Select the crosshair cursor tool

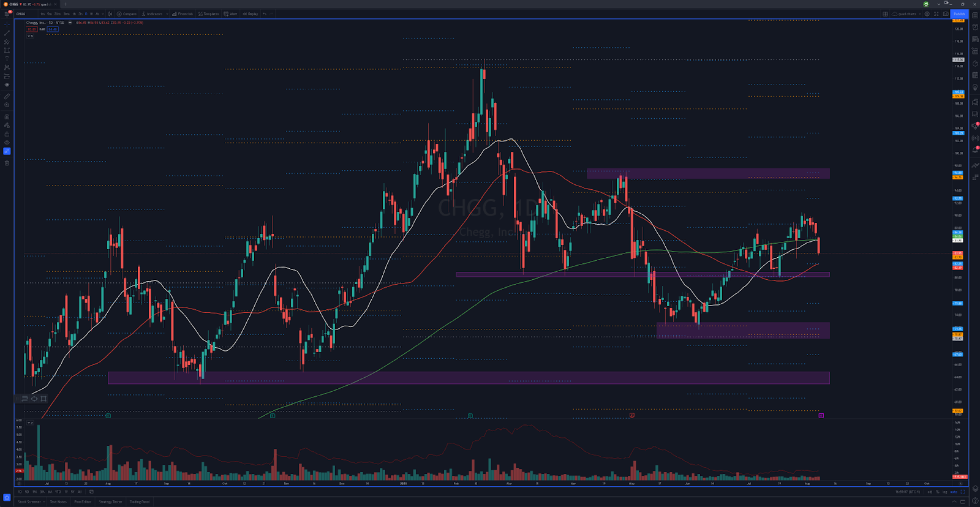point(7,25)
